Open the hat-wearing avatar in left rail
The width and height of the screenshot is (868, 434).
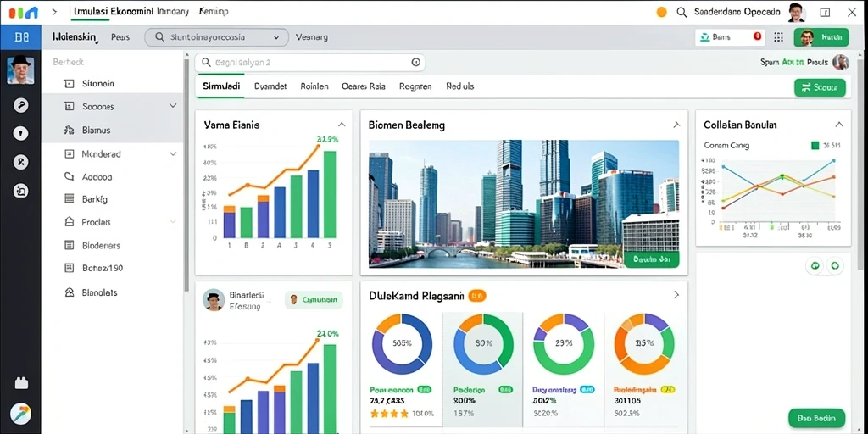(20, 70)
